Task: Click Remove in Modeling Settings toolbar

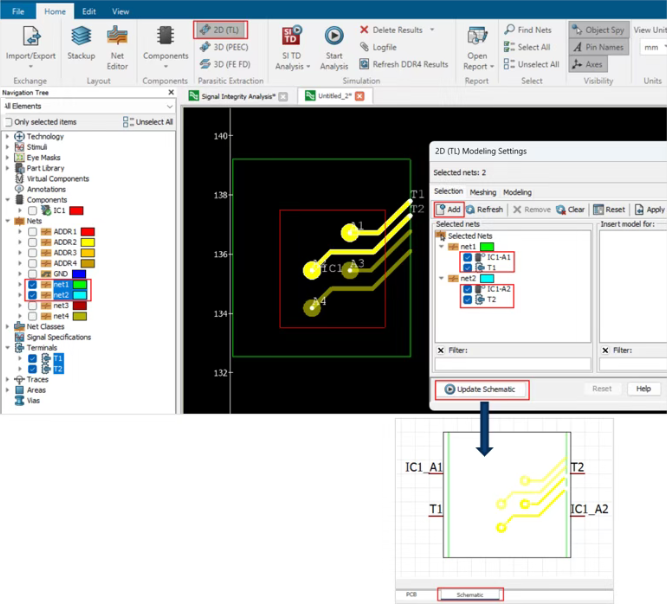Action: pyautogui.click(x=532, y=209)
